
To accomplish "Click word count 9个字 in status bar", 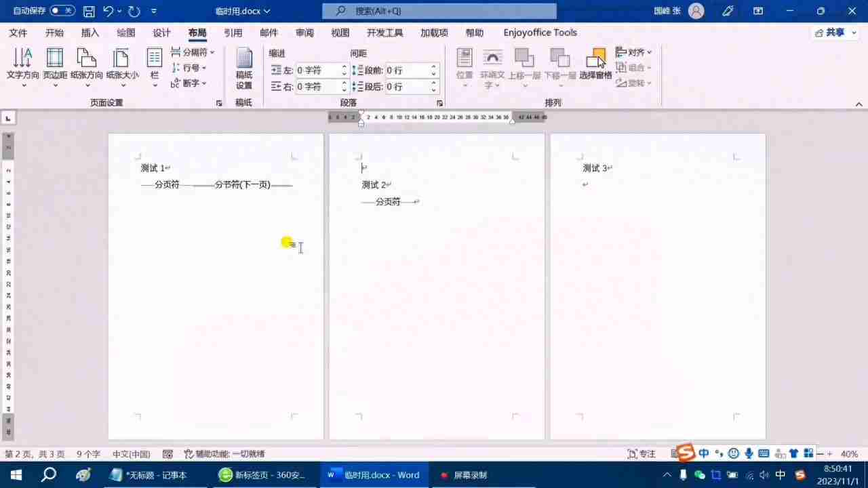I will [x=88, y=454].
